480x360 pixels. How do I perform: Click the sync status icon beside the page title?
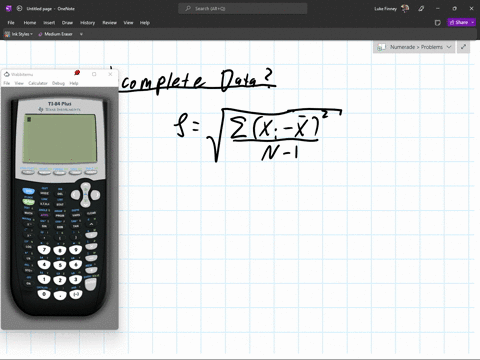point(19,9)
